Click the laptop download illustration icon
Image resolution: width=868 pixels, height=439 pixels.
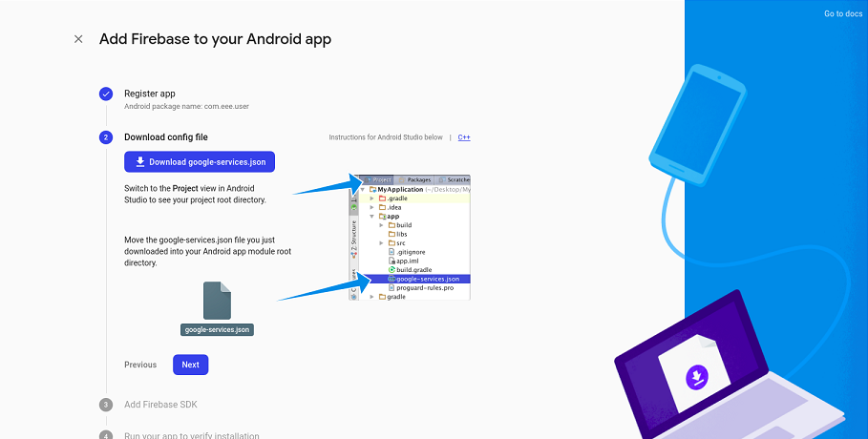(x=697, y=377)
